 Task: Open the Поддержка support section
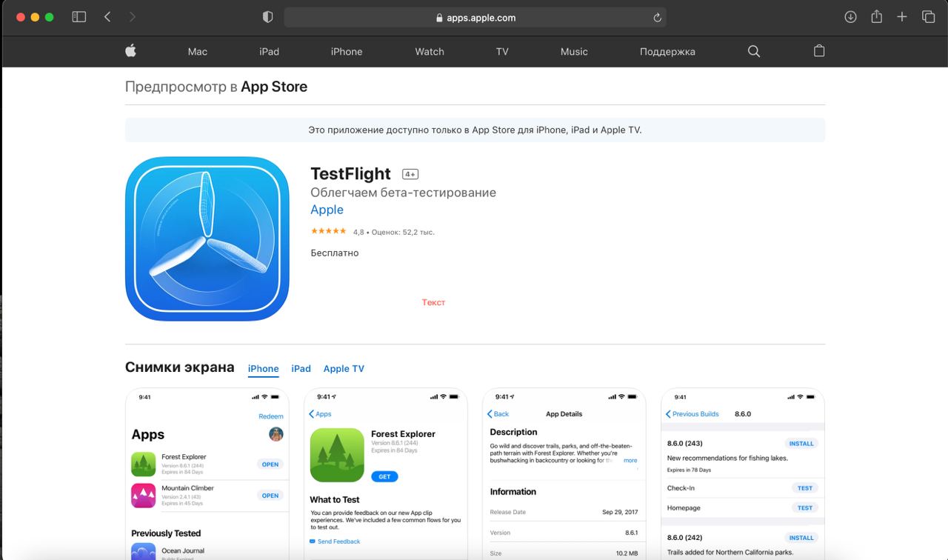[667, 51]
